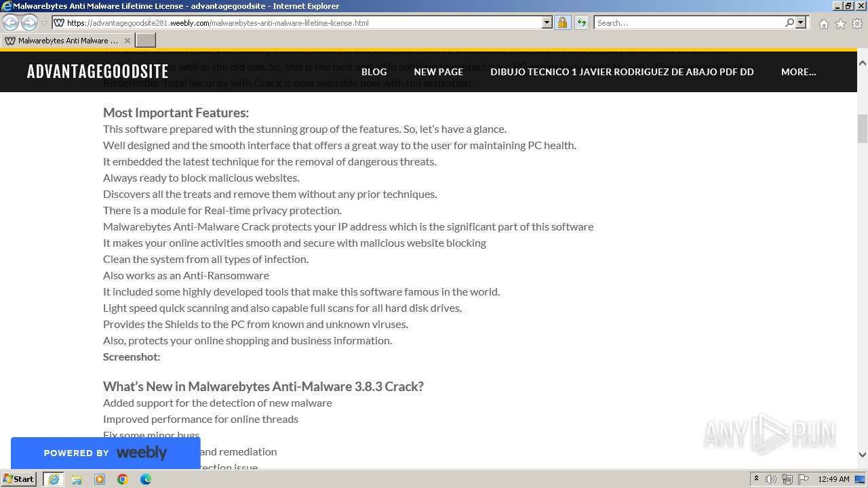Click What's New in Malwarebytes 3.8.3 heading

pyautogui.click(x=263, y=386)
